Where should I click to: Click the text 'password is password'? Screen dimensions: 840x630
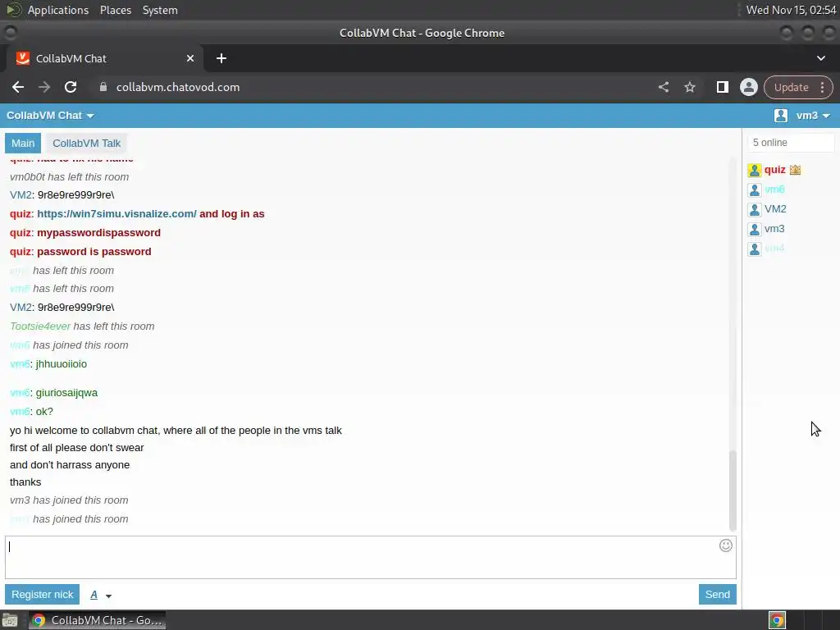click(x=94, y=251)
